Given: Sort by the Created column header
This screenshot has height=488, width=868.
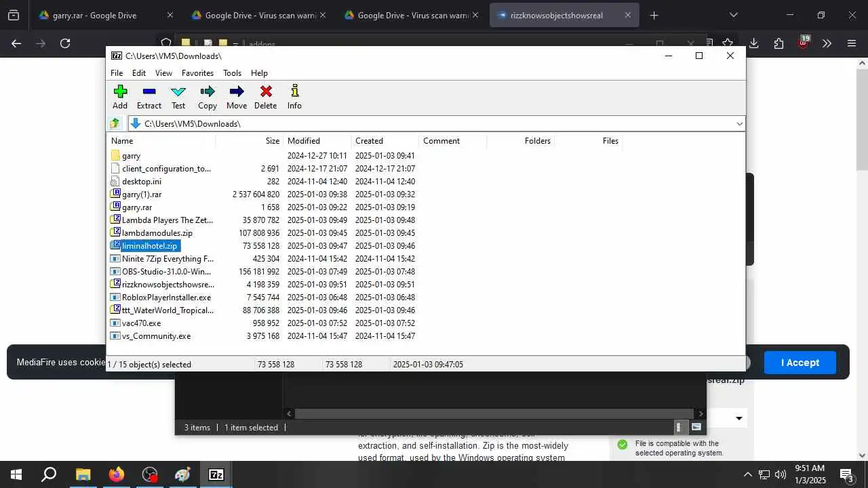Looking at the screenshot, I should 385,141.
